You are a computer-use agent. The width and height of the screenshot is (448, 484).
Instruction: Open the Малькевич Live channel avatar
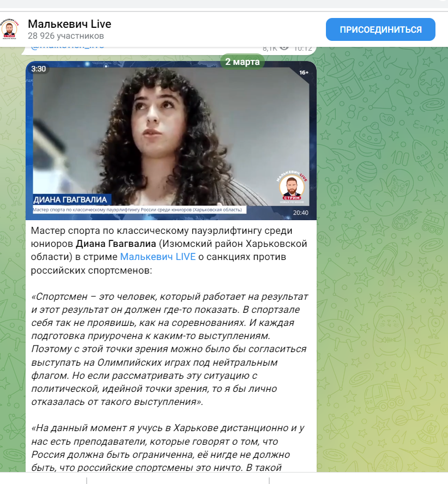pos(10,29)
